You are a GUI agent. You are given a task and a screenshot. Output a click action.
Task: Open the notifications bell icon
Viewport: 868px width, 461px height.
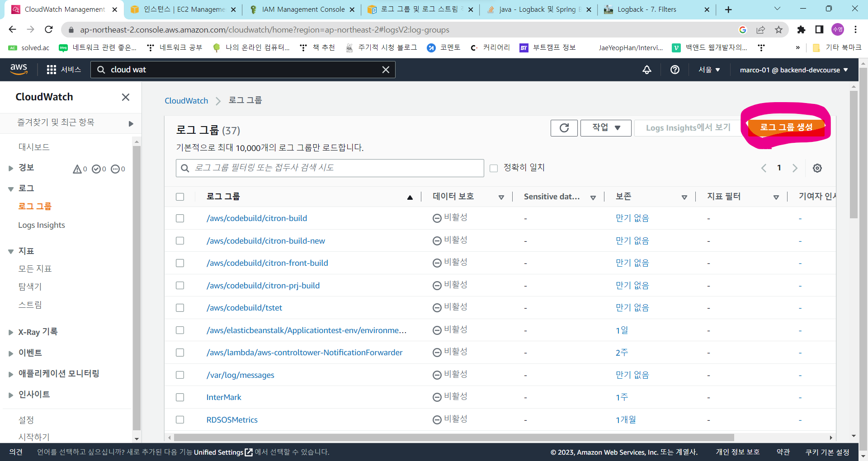[647, 70]
